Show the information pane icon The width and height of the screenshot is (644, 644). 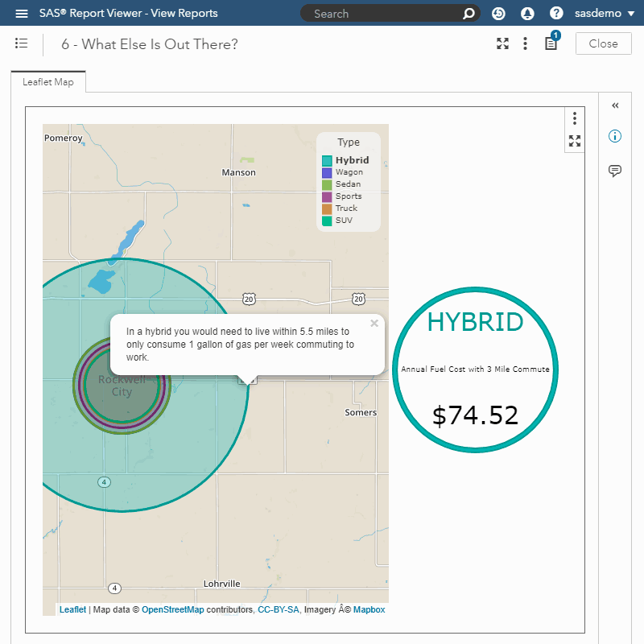[615, 136]
